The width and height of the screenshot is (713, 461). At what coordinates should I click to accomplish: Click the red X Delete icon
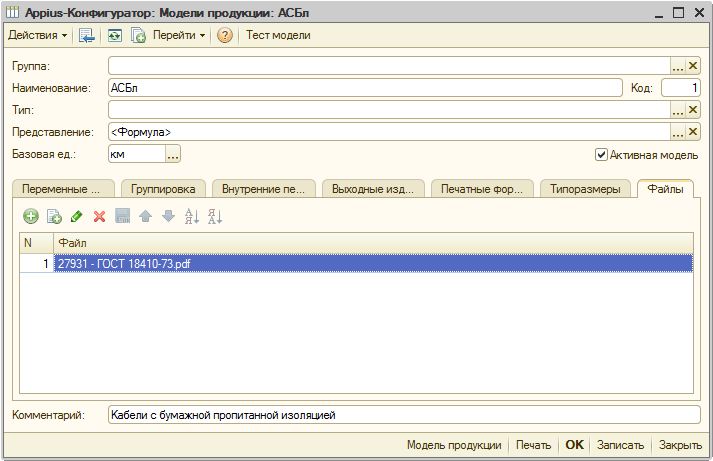point(99,216)
